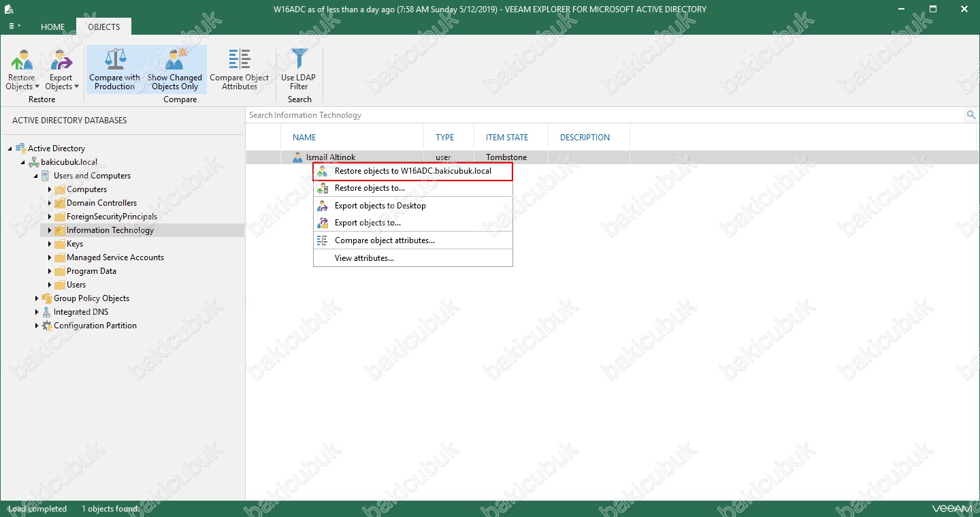Screen dimensions: 980x517
Task: Select the OBJECTS ribbon tab
Action: [104, 27]
